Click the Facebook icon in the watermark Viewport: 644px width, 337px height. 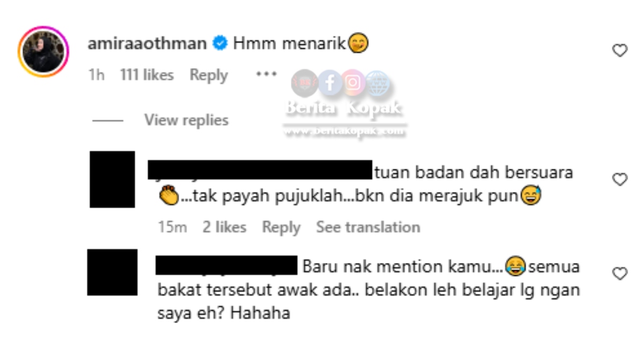tap(329, 83)
